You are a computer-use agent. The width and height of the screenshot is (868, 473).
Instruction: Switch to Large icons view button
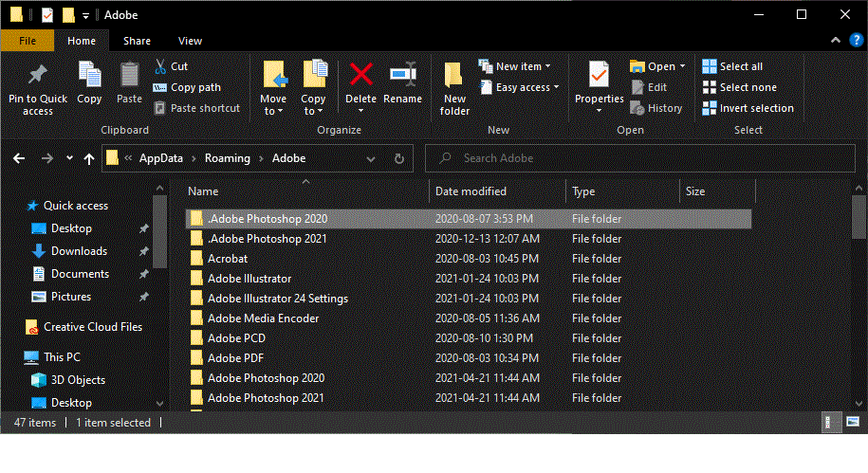[x=853, y=423]
